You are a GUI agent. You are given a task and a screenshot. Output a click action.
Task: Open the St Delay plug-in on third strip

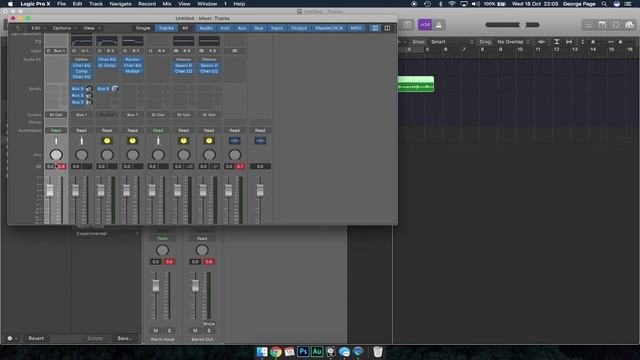pyautogui.click(x=107, y=65)
